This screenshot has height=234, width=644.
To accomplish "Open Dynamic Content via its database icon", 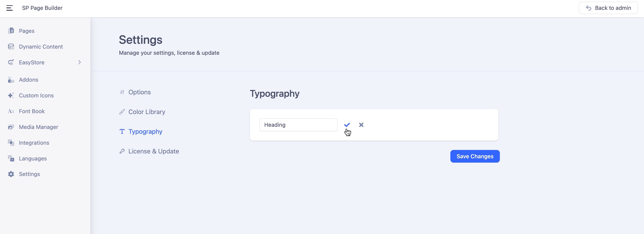I will pyautogui.click(x=11, y=47).
